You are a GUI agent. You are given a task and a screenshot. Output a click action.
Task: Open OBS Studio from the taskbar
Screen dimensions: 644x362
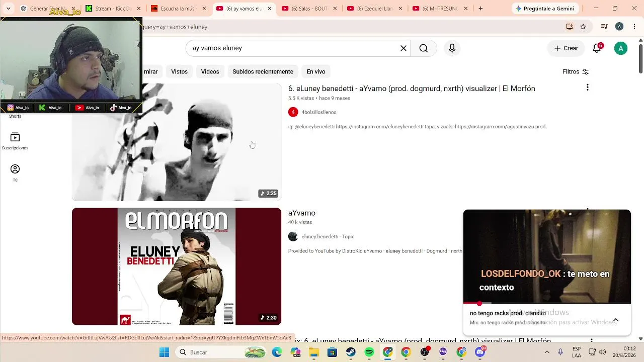[x=425, y=352]
